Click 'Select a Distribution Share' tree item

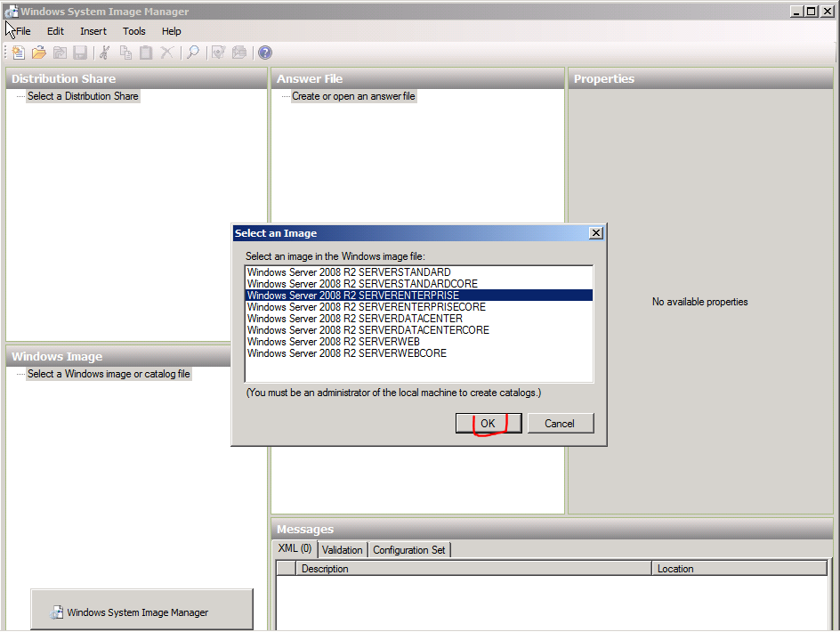pyautogui.click(x=83, y=96)
